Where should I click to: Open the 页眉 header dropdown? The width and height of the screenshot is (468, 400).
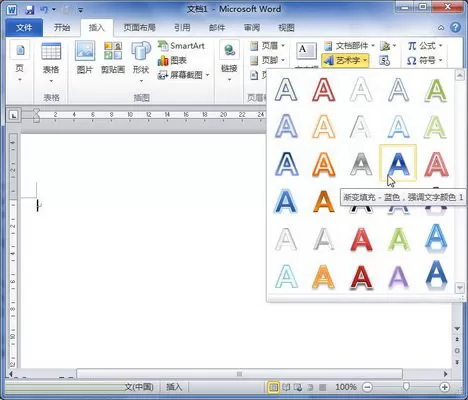point(268,46)
